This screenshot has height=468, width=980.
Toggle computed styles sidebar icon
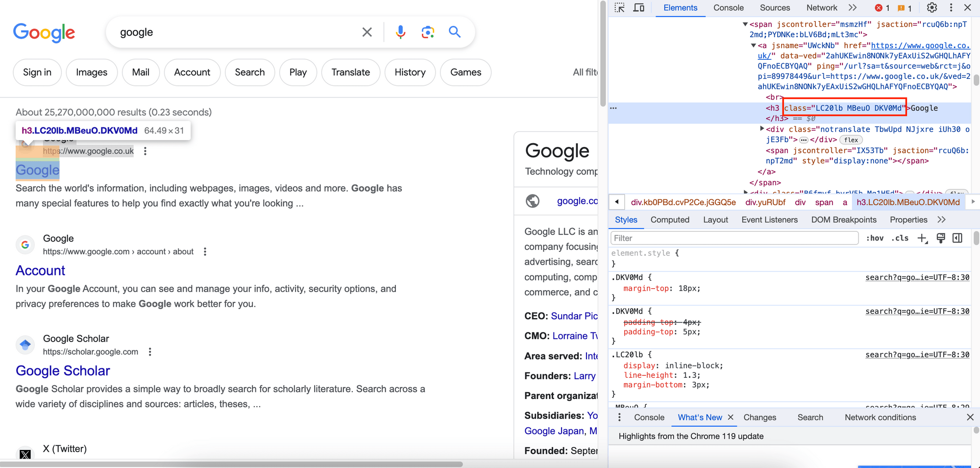[x=957, y=238]
